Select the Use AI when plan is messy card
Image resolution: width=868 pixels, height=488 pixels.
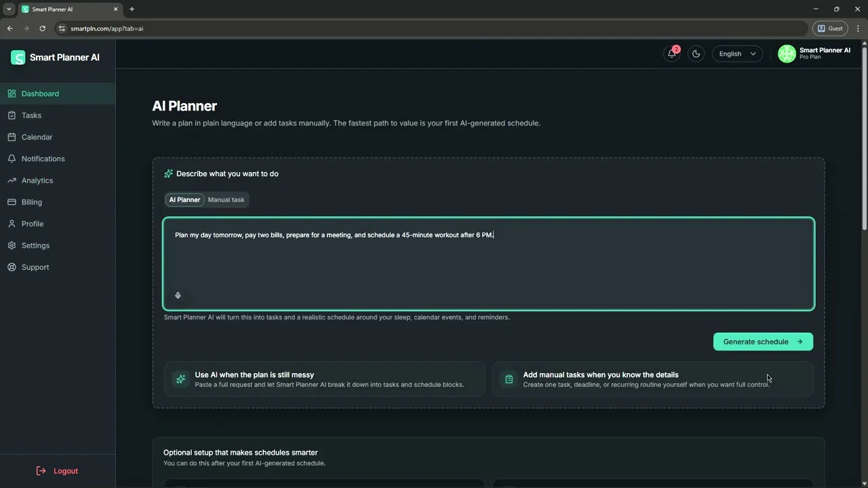[x=324, y=379]
